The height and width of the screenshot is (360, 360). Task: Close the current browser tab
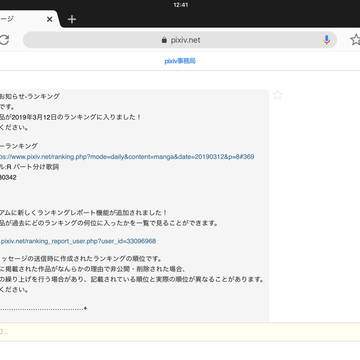coord(49,19)
